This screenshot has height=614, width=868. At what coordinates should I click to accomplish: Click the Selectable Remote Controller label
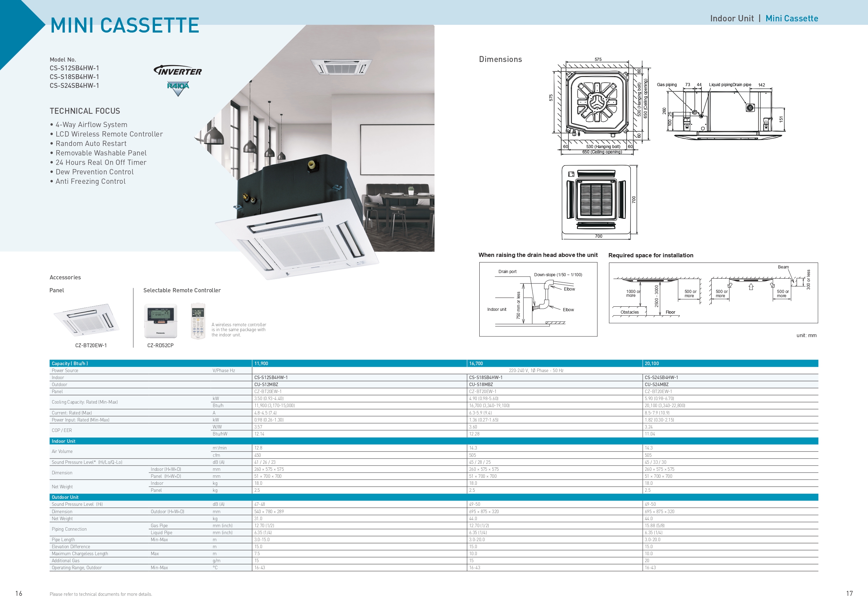click(x=182, y=290)
